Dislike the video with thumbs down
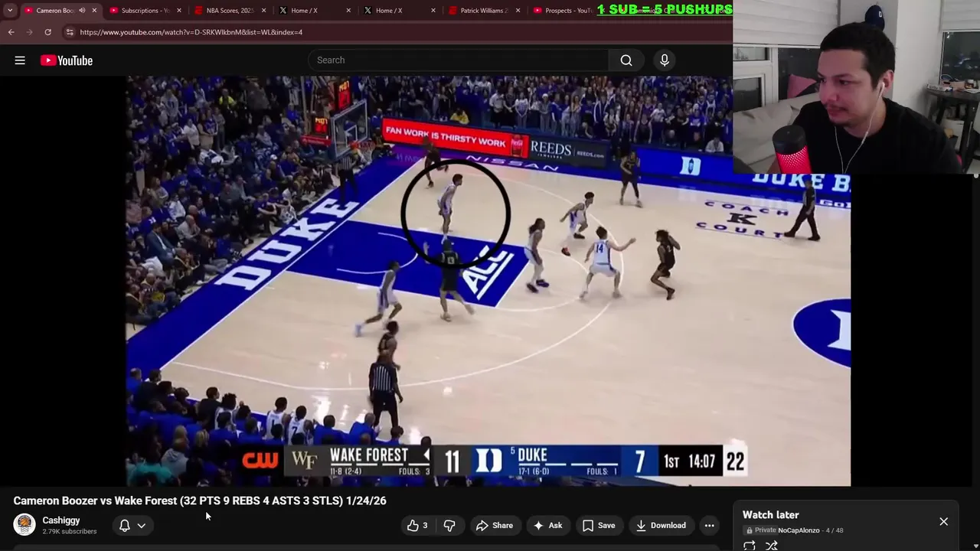This screenshot has height=551, width=980. (x=449, y=525)
